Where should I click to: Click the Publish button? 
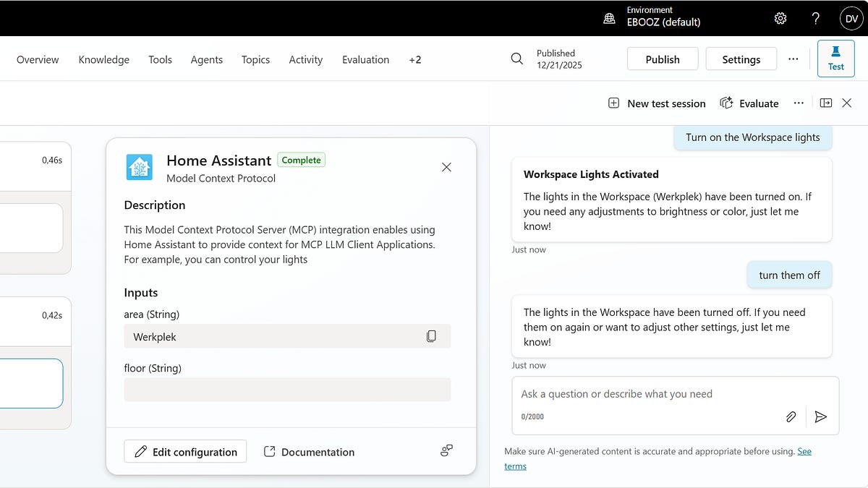coord(663,59)
